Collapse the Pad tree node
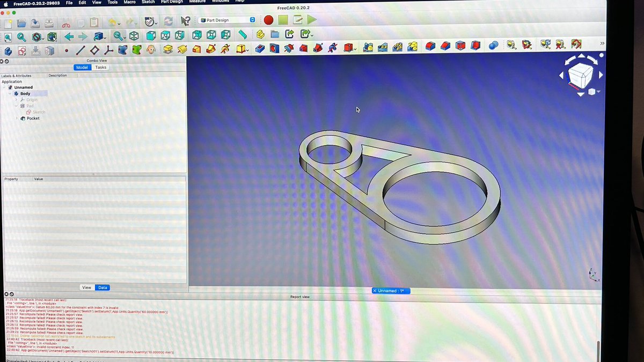The height and width of the screenshot is (362, 644). click(x=16, y=106)
